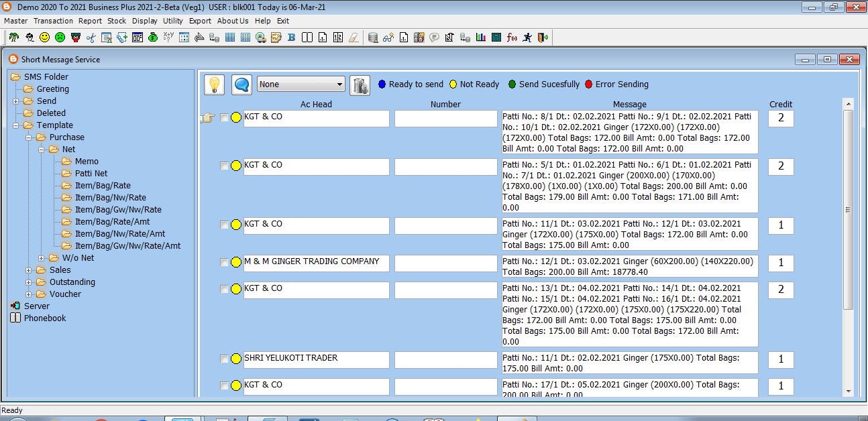Click the bar chart toolbar icon
Screen dimensions: 868x421
480,38
